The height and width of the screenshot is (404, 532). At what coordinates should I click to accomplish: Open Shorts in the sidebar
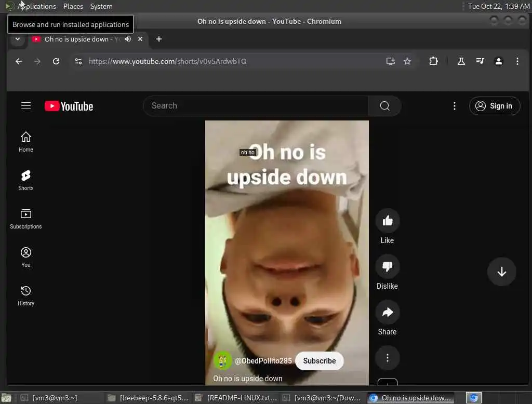(x=26, y=180)
